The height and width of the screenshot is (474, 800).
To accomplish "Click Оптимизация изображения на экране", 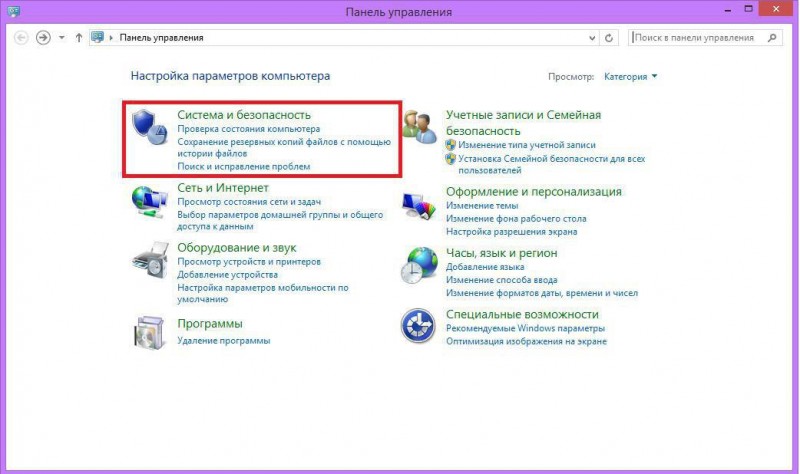I will tap(527, 341).
